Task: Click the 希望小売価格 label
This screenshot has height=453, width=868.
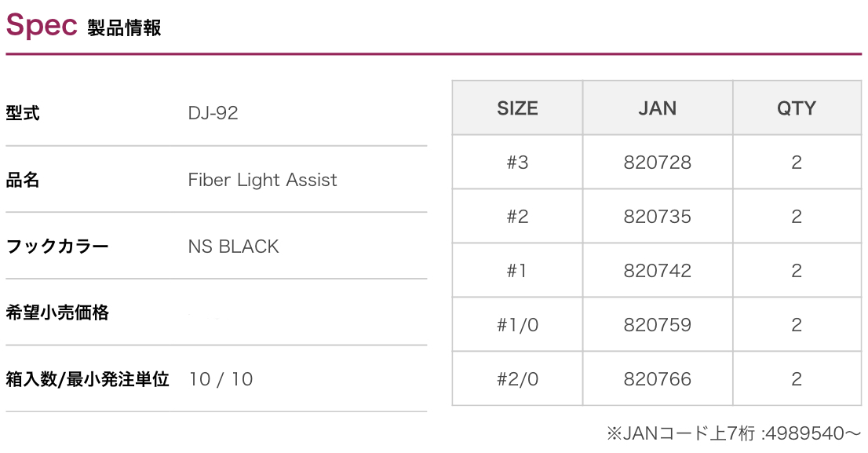Action: 57,313
